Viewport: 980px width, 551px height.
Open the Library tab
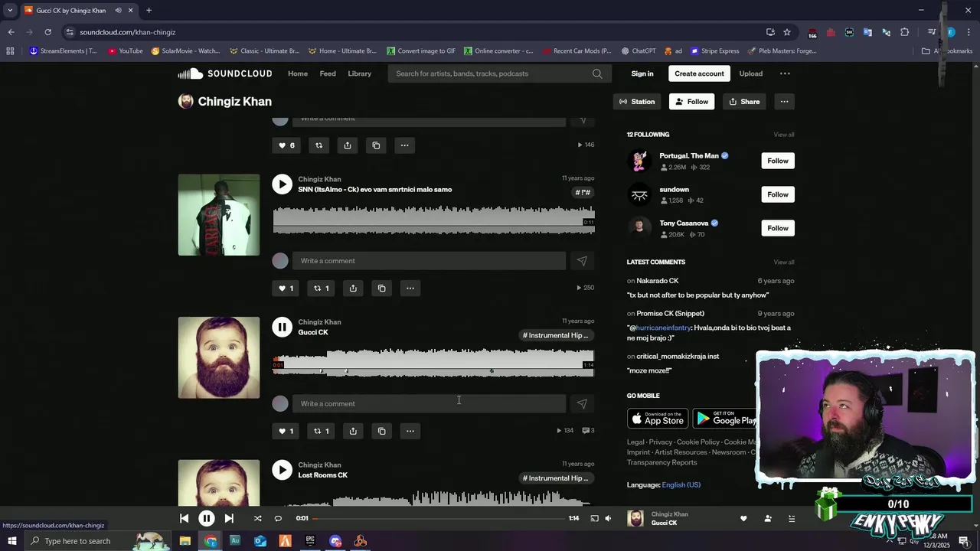[x=359, y=73]
